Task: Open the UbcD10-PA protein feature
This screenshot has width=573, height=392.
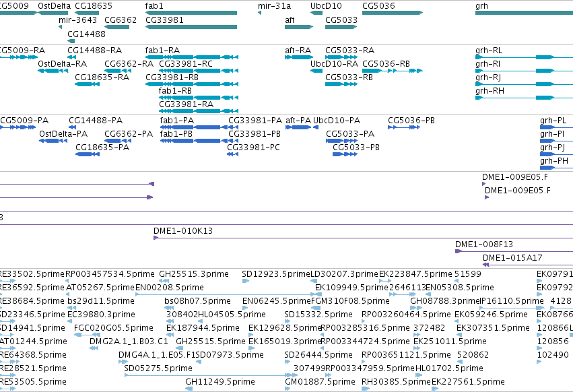Action: 316,127
